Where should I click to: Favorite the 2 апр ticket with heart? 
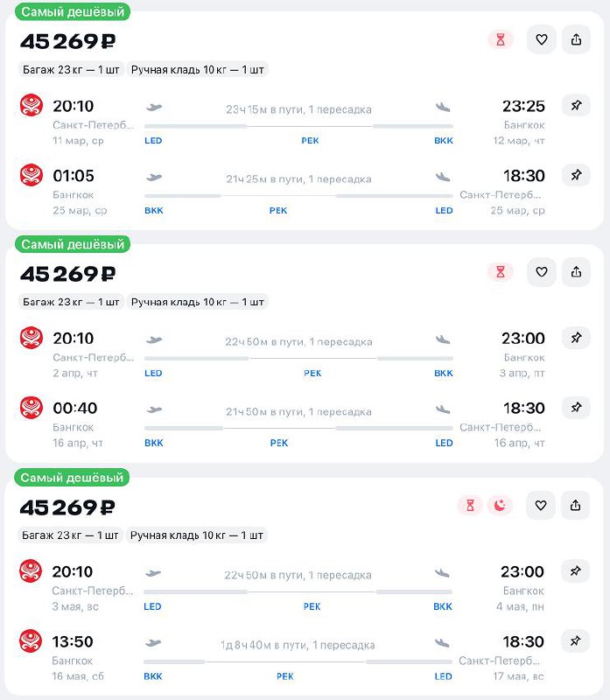pyautogui.click(x=542, y=272)
